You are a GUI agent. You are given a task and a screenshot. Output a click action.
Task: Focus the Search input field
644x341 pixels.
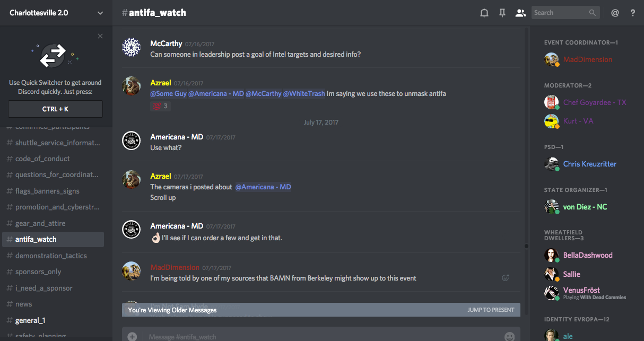pyautogui.click(x=560, y=13)
